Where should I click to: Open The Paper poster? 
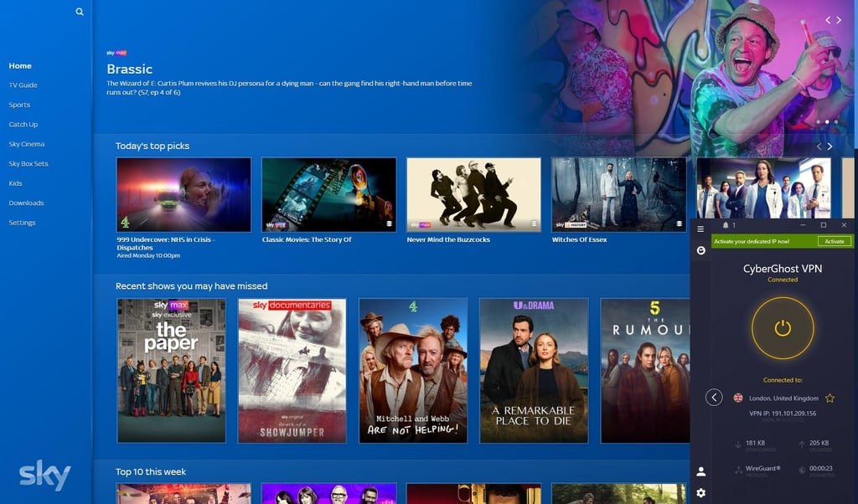click(171, 371)
